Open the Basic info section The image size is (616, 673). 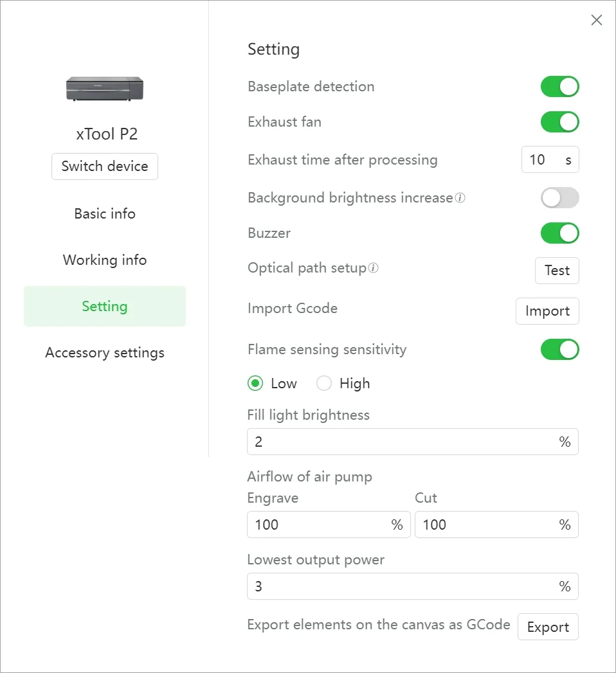[x=105, y=213]
